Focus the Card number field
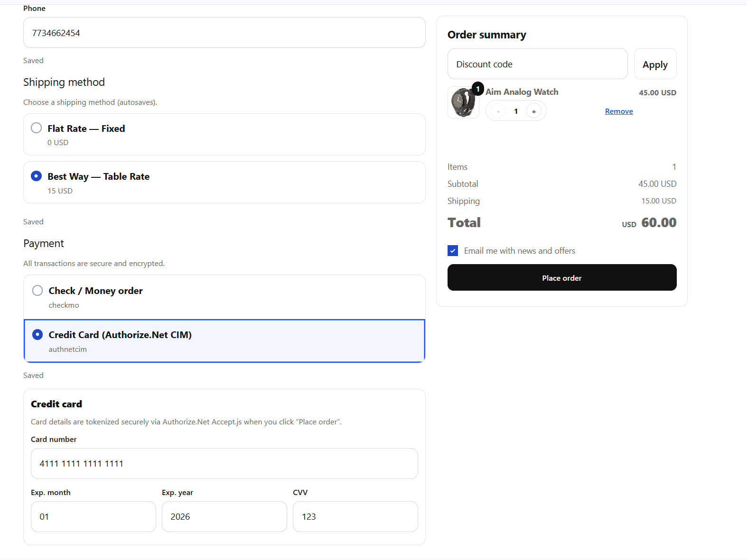This screenshot has width=747, height=560. coord(224,463)
